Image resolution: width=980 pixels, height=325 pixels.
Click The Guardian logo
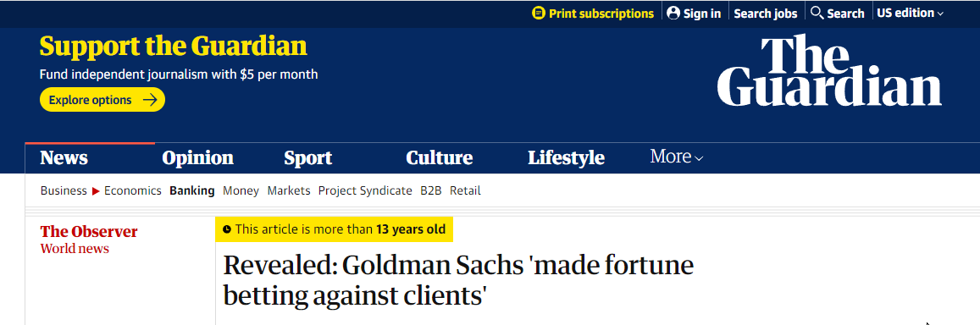coord(828,70)
